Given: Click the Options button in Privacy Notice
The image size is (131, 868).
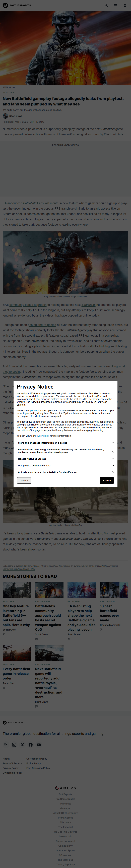Looking at the screenshot, I should (x=24, y=480).
